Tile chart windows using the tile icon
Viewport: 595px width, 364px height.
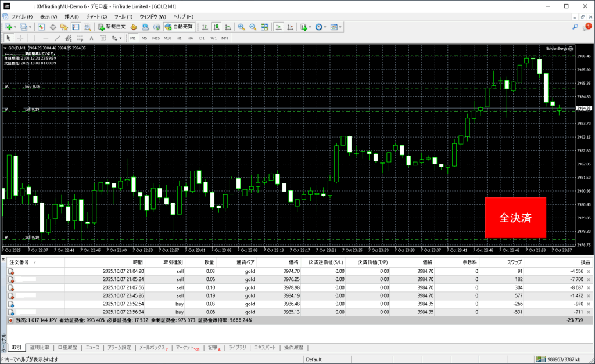pos(264,27)
